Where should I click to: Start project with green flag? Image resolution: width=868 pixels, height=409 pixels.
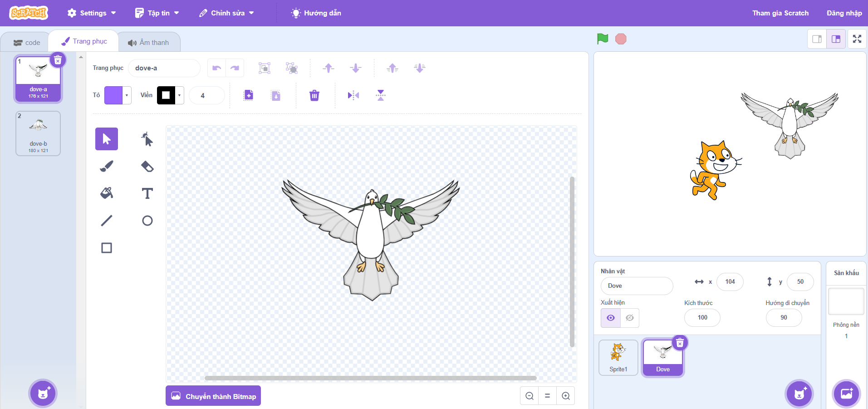[603, 39]
